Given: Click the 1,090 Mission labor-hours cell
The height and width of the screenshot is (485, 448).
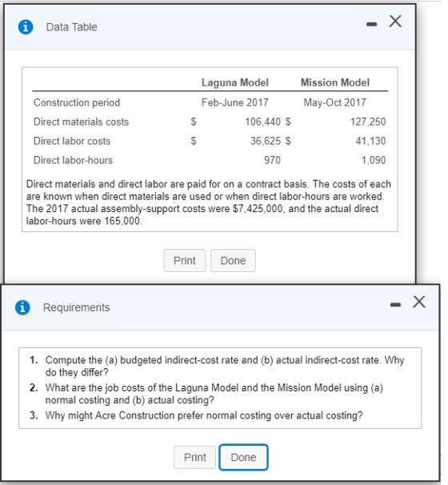Looking at the screenshot, I should tap(374, 160).
